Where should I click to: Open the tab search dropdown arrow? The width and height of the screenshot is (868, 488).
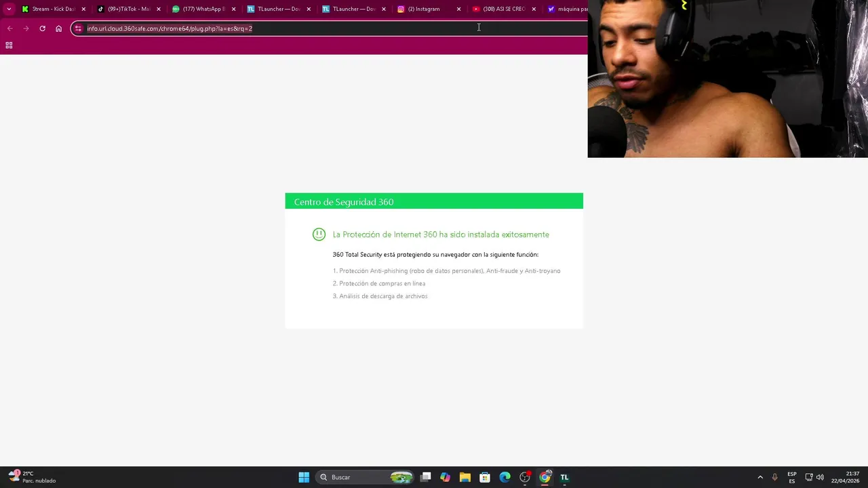[x=9, y=9]
